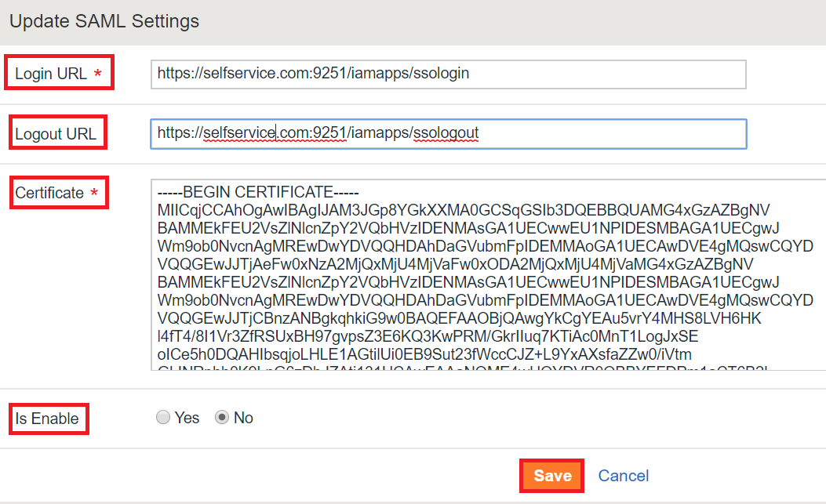
Task: Click certificate line starting with oICe5h0
Action: [x=424, y=354]
